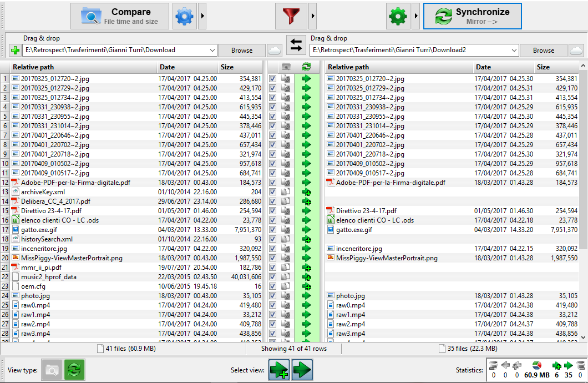Click the statistics pie chart icon
The width and height of the screenshot is (588, 383).
pyautogui.click(x=537, y=365)
